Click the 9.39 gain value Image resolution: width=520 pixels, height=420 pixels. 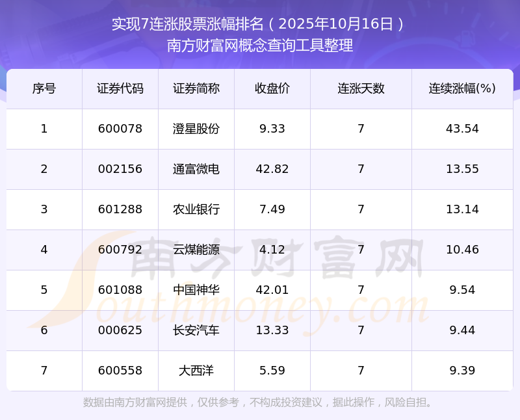click(x=462, y=371)
